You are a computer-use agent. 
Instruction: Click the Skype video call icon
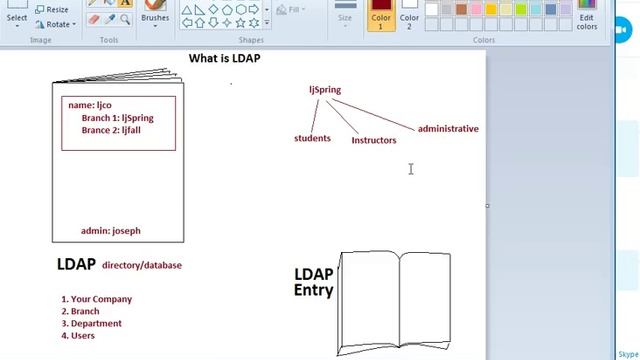pyautogui.click(x=623, y=30)
